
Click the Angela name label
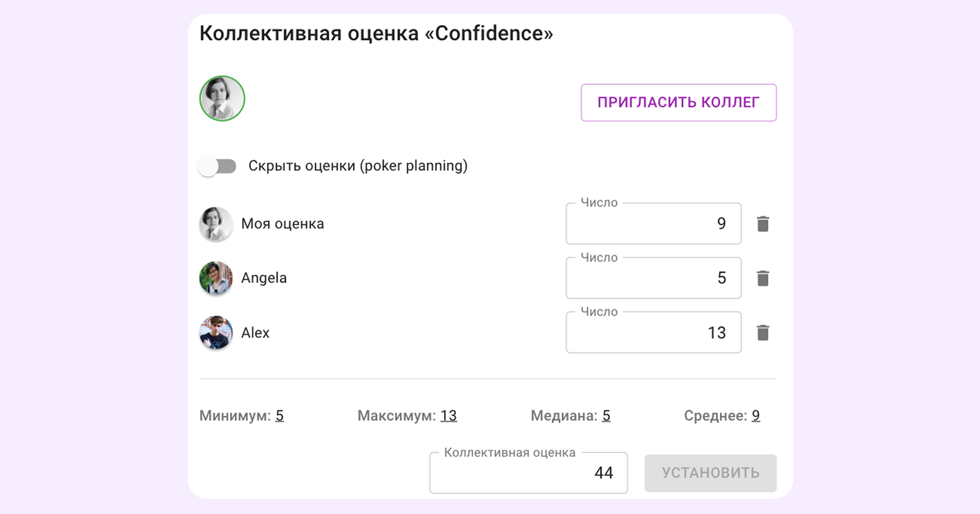264,278
